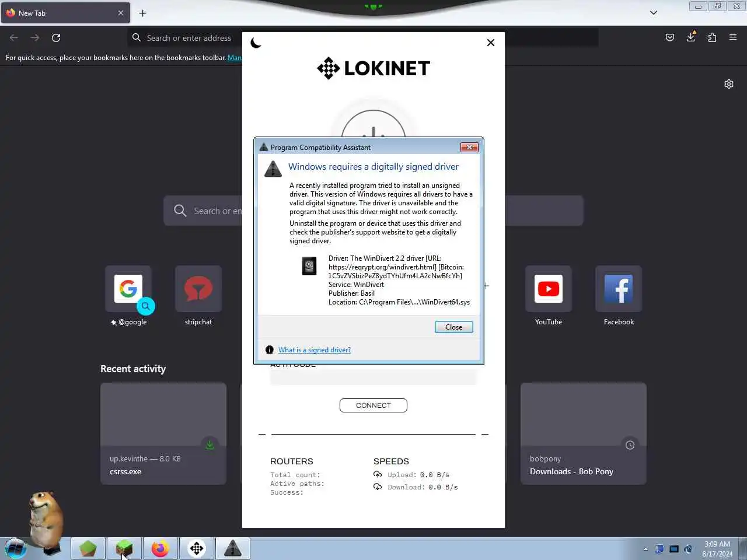The width and height of the screenshot is (747, 560).
Task: Open 'What is a signed driver?' link
Action: 315,350
